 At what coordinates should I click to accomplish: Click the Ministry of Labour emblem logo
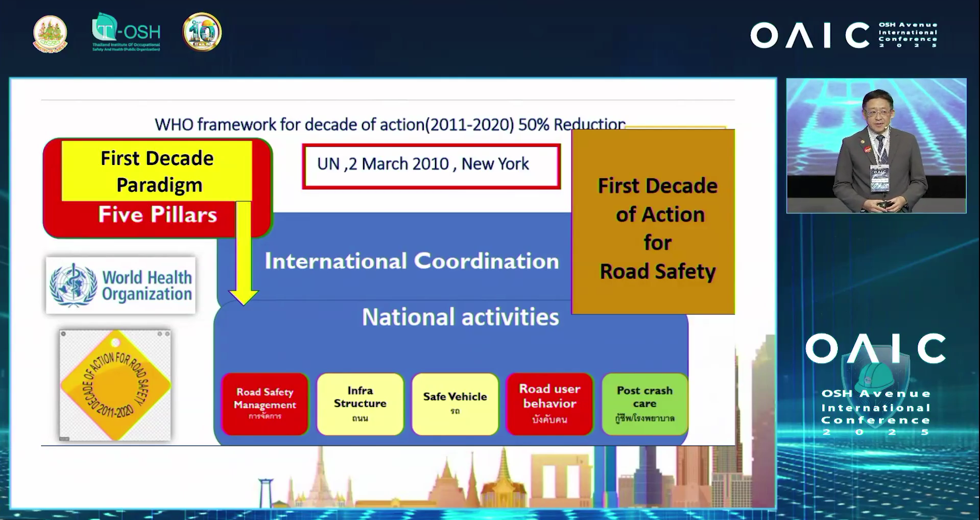pyautogui.click(x=50, y=34)
